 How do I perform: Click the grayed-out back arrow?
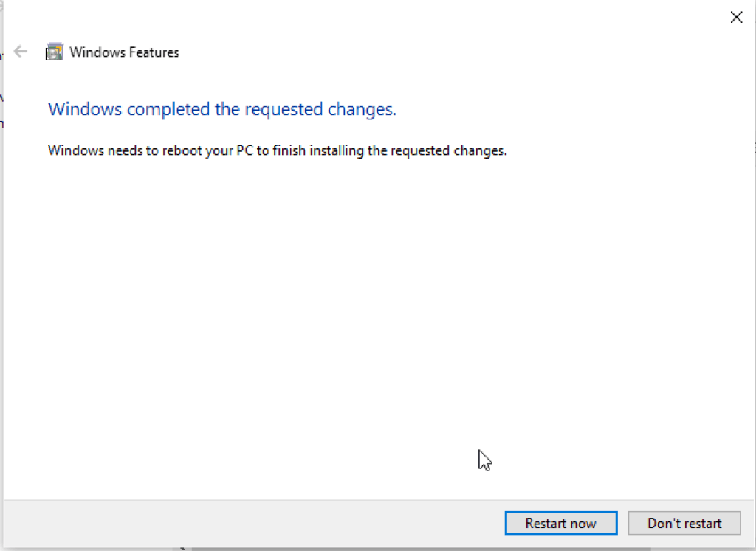coord(21,52)
